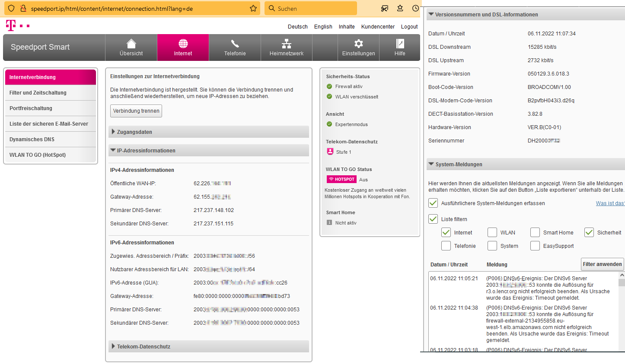Click the Expertenmodus status checkmark
Image resolution: width=625 pixels, height=364 pixels.
click(x=329, y=124)
